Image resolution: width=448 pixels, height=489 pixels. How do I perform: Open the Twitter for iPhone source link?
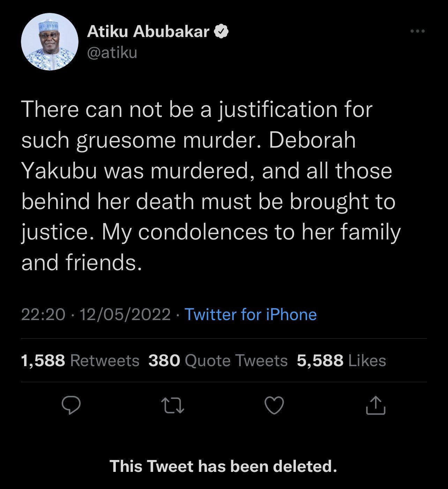251,314
